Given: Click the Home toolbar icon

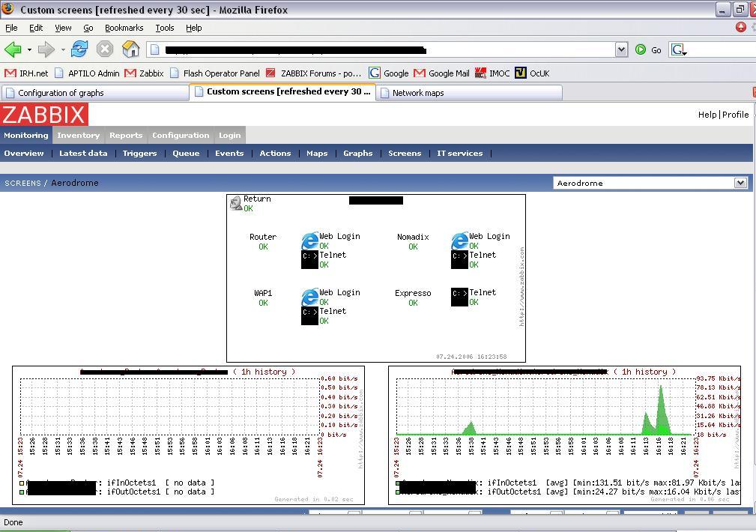Looking at the screenshot, I should pyautogui.click(x=130, y=49).
